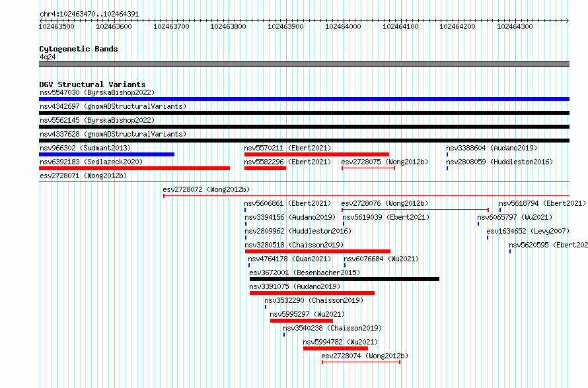Select esv2728075 (Wong2012b) label

coord(385,162)
